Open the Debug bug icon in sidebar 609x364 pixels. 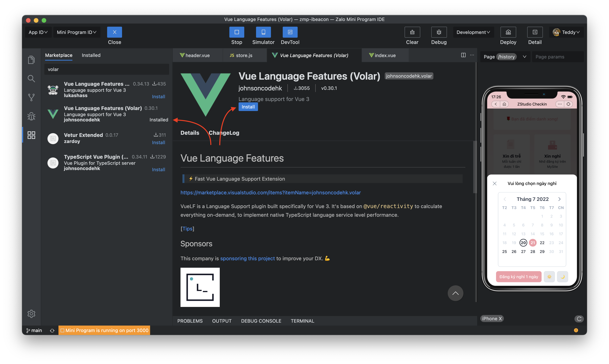tap(31, 116)
